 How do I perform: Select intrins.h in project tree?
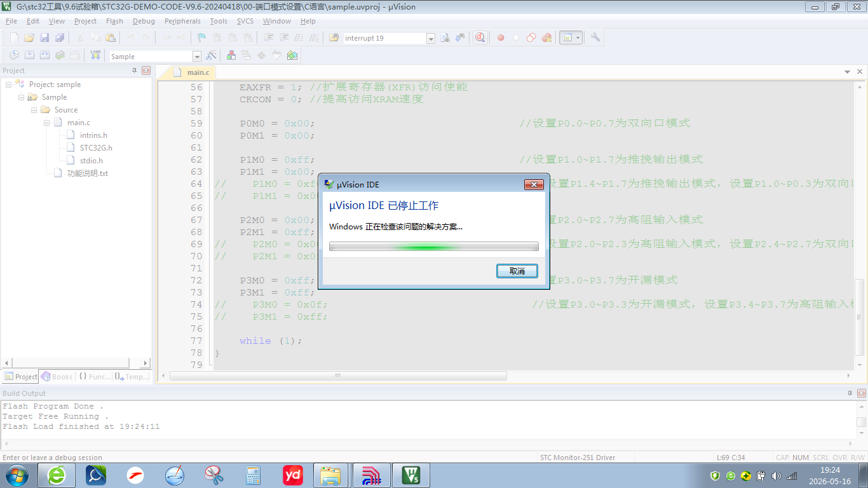tap(93, 135)
